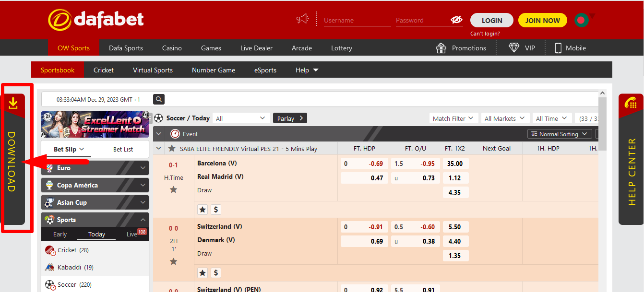Click the LOGIN button
This screenshot has width=644, height=293.
[492, 20]
